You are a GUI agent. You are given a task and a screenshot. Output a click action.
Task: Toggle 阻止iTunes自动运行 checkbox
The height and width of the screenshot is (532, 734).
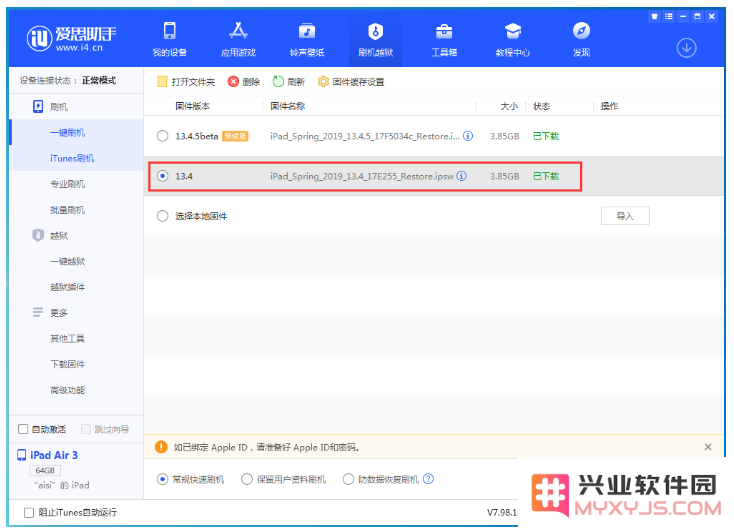(29, 512)
